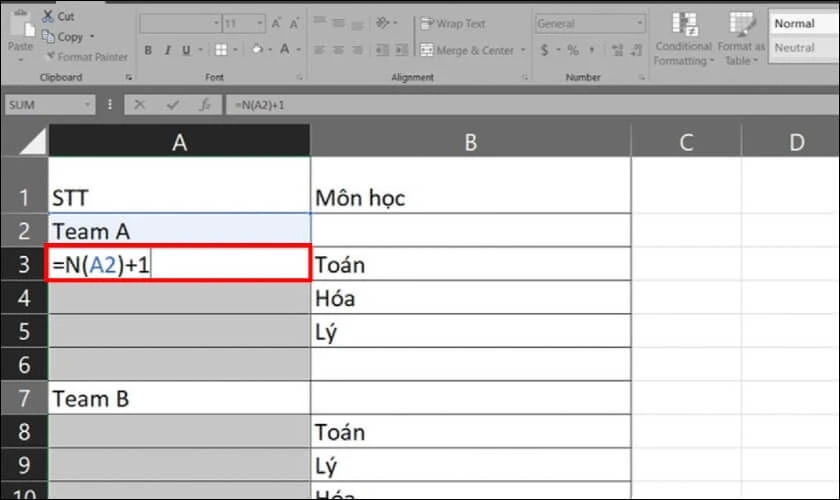Open the font size dropdown showing 11

(x=260, y=23)
